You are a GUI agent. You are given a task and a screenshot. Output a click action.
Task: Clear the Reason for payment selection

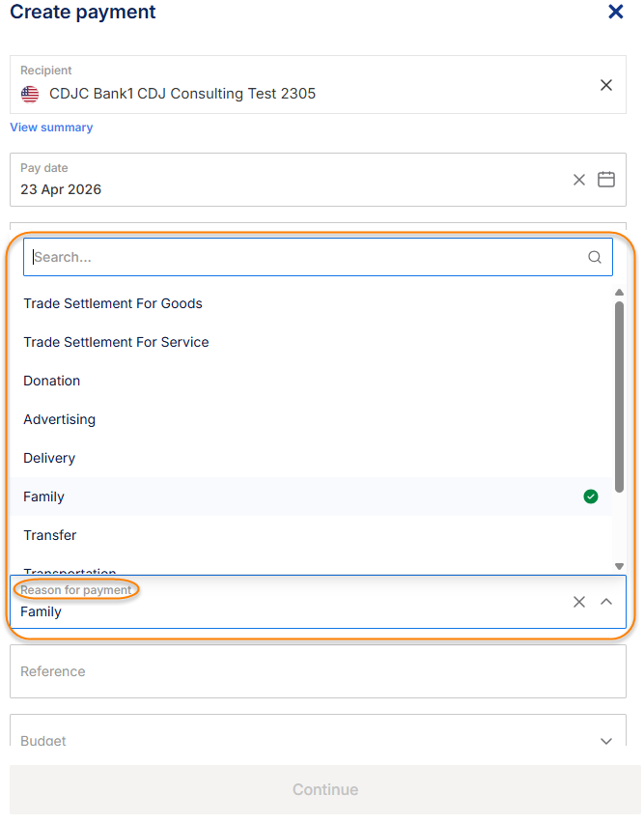click(579, 602)
